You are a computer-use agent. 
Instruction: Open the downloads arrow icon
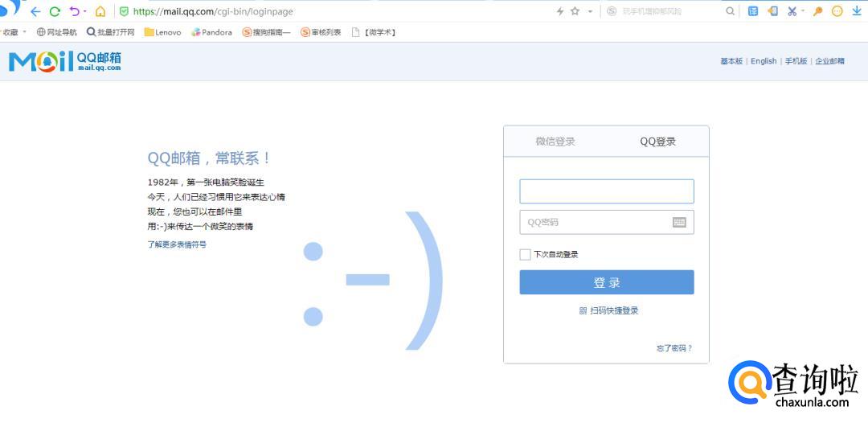click(x=857, y=11)
